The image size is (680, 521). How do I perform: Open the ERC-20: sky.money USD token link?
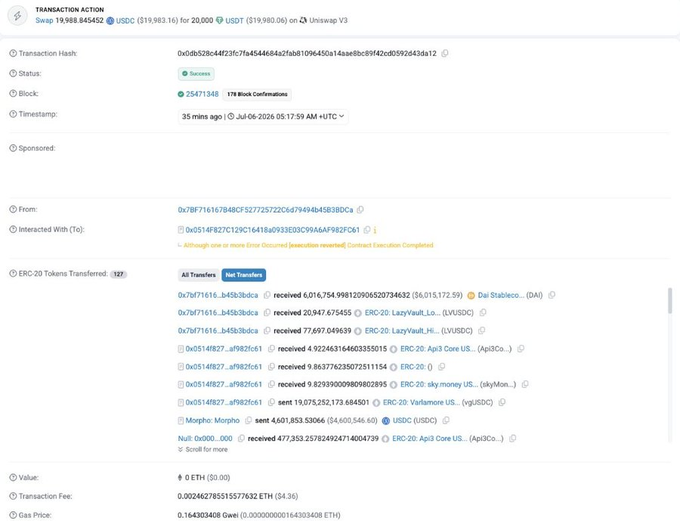439,384
